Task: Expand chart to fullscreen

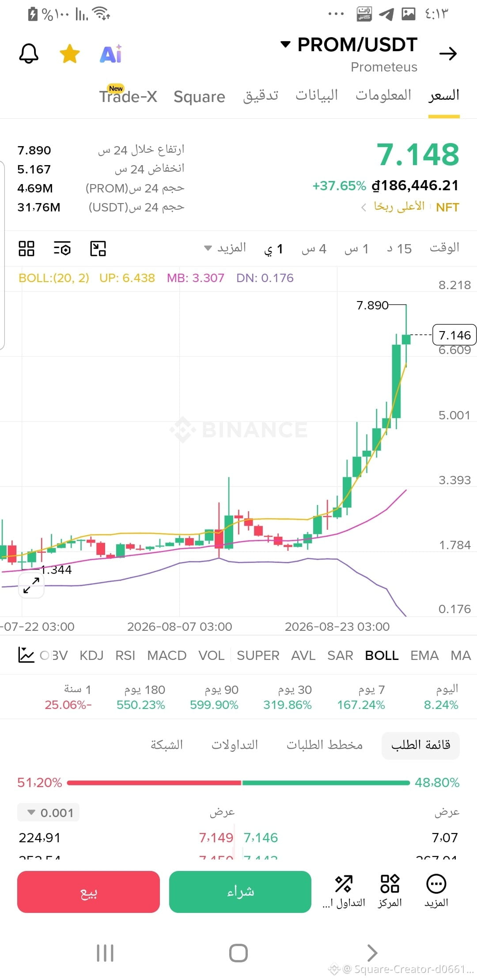Action: pyautogui.click(x=31, y=585)
